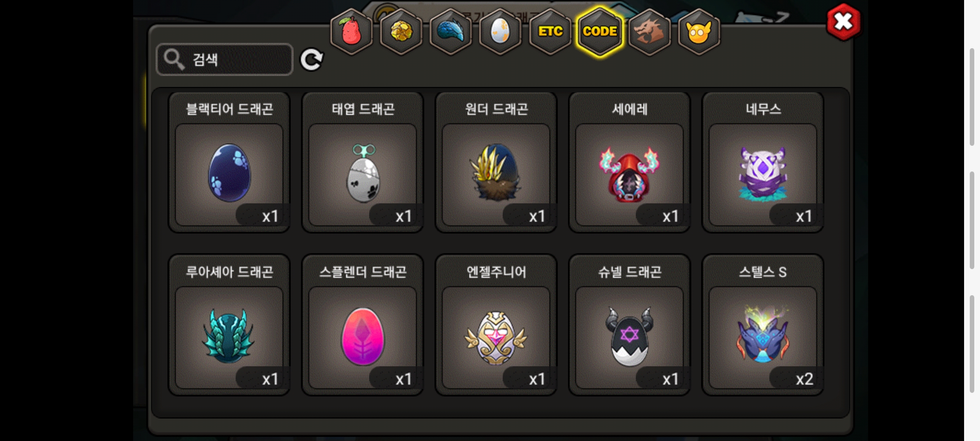The height and width of the screenshot is (441, 980).
Task: Open the red fruit food category tab
Action: click(x=351, y=32)
